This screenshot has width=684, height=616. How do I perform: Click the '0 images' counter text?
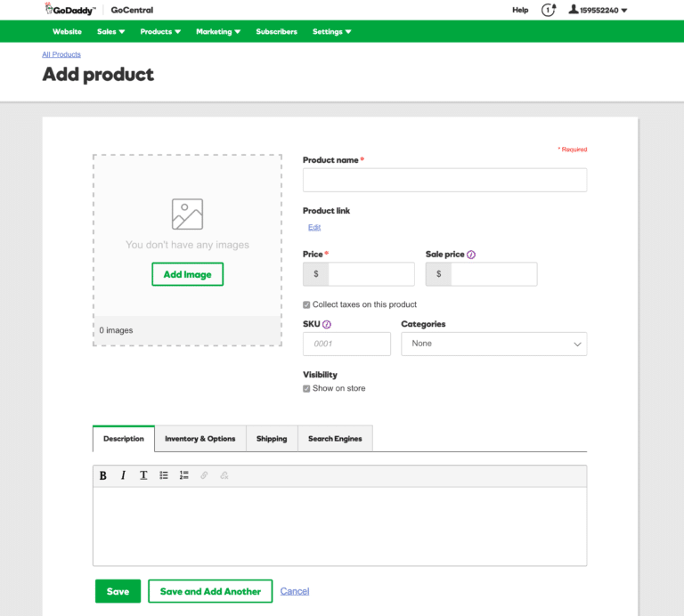click(x=116, y=330)
